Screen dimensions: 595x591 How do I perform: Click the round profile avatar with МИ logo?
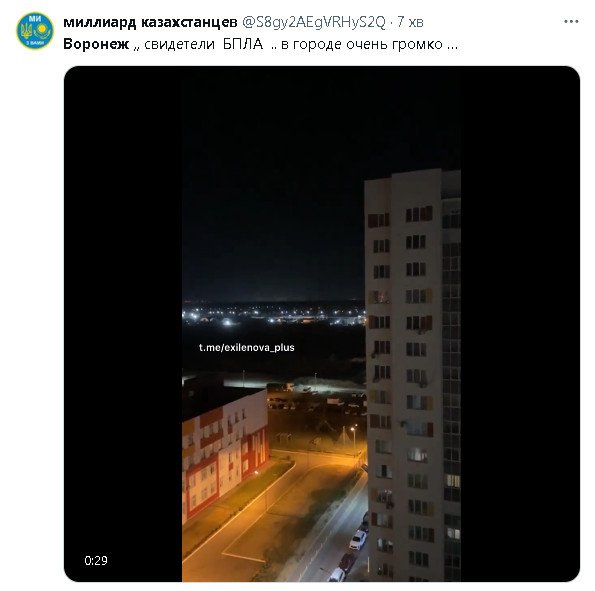[x=35, y=30]
